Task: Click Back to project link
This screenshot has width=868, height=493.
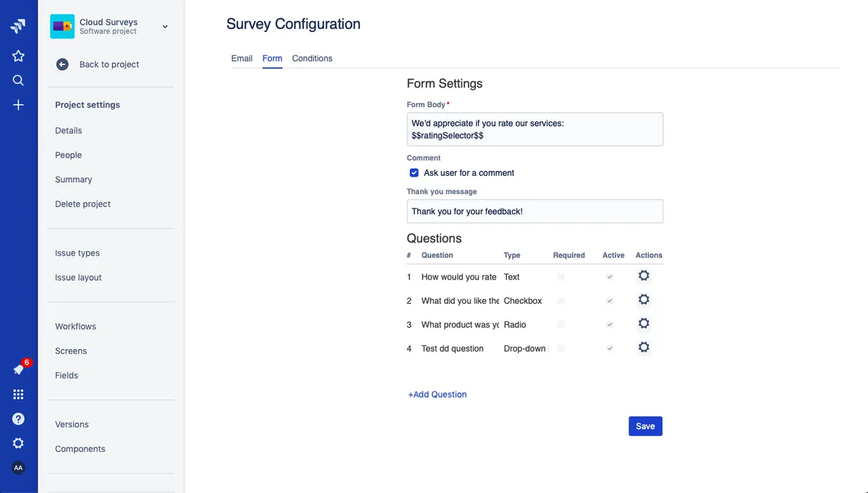Action: (109, 64)
